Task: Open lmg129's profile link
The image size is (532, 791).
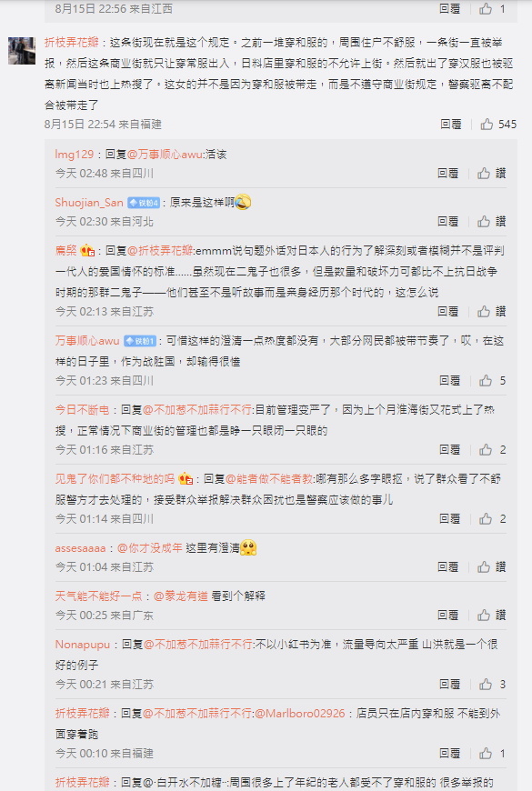Action: pyautogui.click(x=75, y=155)
